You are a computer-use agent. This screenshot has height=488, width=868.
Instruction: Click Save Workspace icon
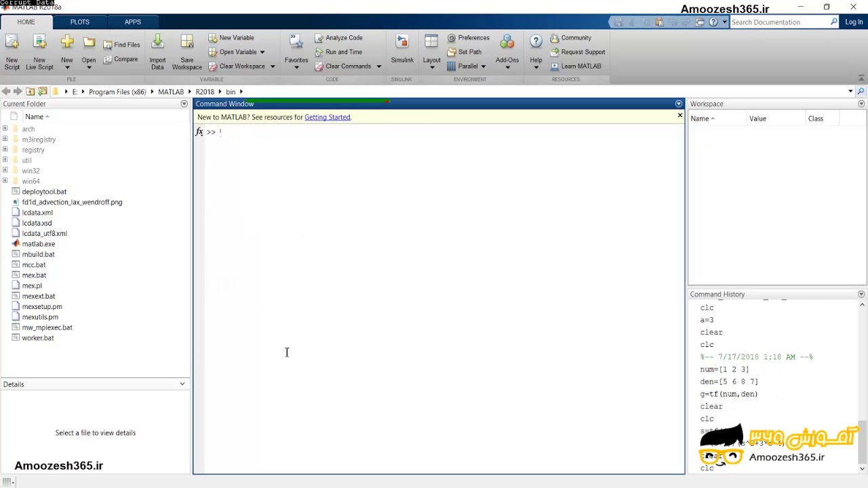(186, 43)
